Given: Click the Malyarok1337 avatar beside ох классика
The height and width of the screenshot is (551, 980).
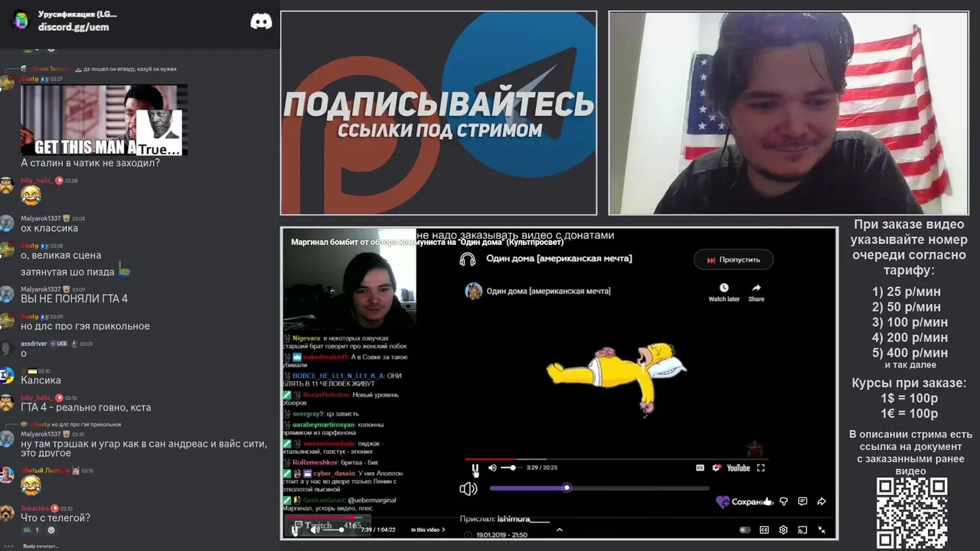Looking at the screenshot, I should 6,223.
